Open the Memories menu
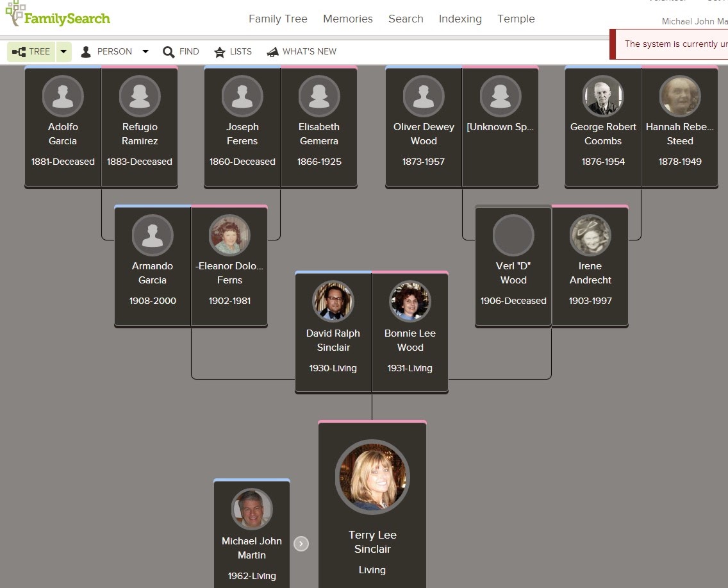The width and height of the screenshot is (728, 588). (348, 19)
